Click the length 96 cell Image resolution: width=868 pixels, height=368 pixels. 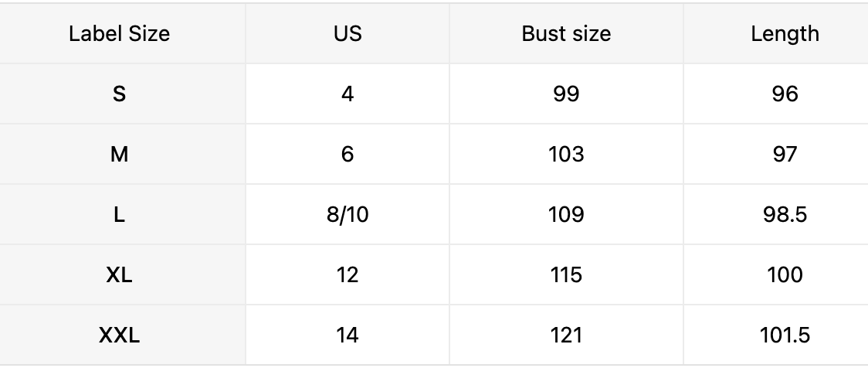[x=785, y=94]
